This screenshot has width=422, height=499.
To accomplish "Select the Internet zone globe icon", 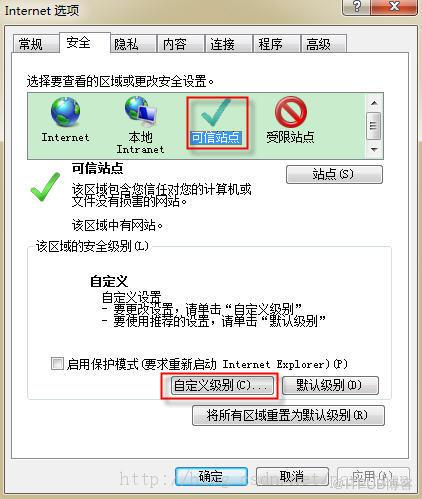I will 65,112.
